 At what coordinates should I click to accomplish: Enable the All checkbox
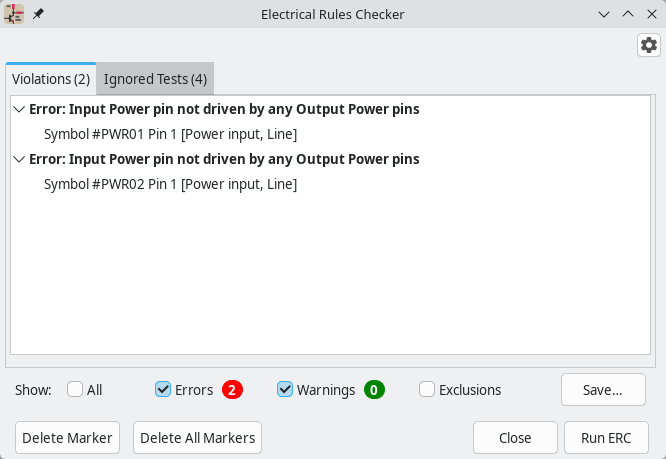(x=75, y=390)
